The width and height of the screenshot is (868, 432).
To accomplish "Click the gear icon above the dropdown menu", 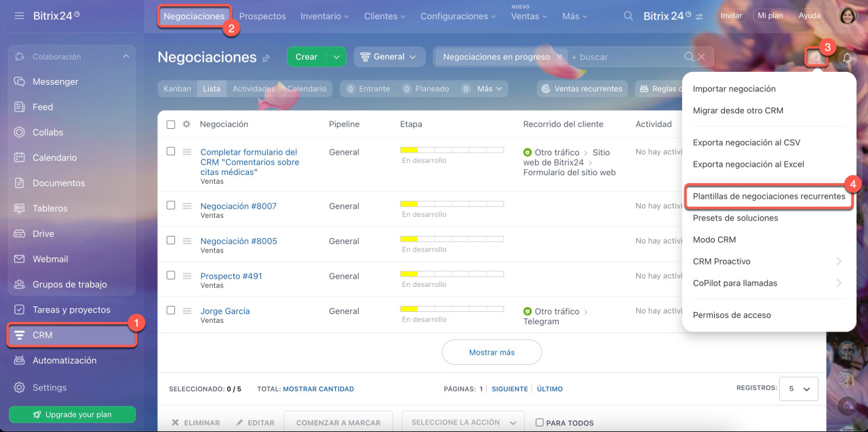I will (816, 58).
